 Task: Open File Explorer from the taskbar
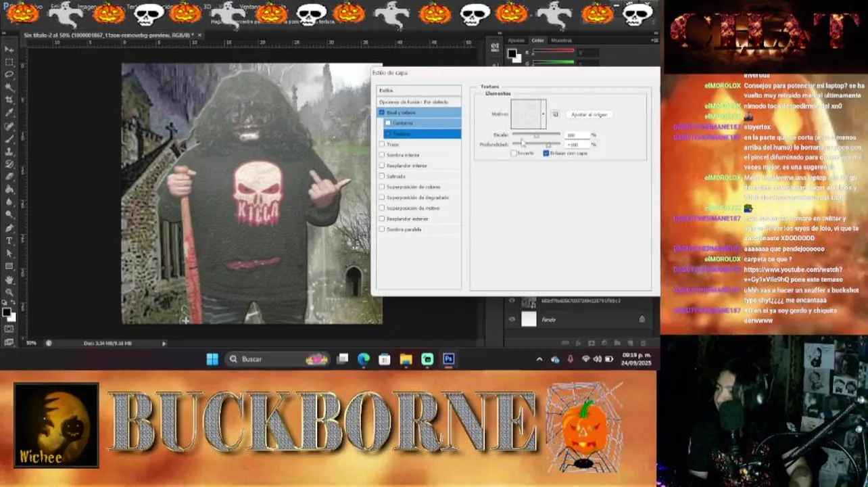pos(406,359)
